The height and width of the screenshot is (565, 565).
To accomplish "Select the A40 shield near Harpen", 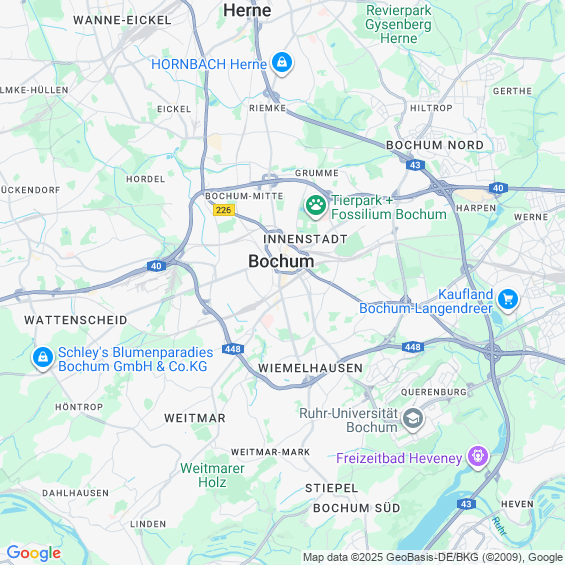I will 498,188.
